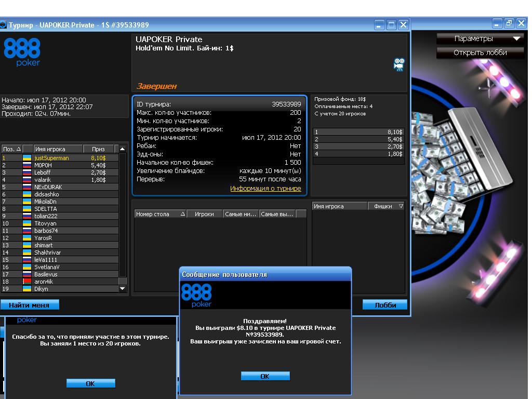This screenshot has height=399, width=532.
Task: Click the player list scroll-down arrow
Action: [123, 289]
